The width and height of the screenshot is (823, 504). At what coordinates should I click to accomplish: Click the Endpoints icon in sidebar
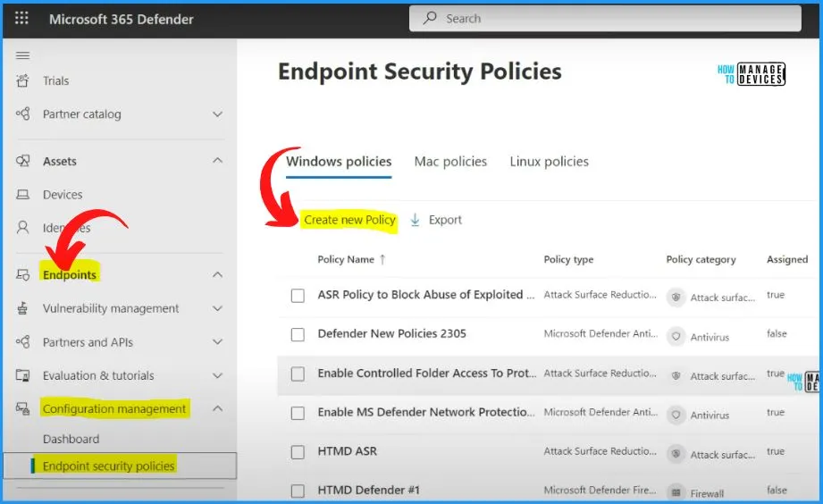[22, 274]
